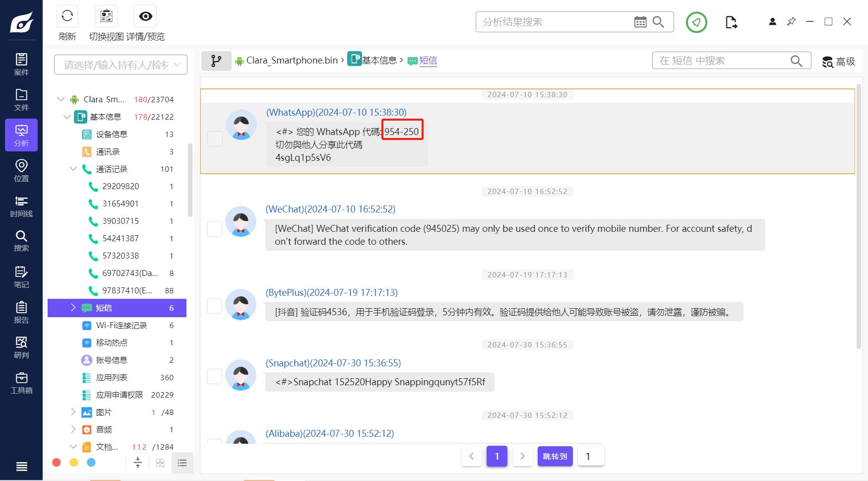The height and width of the screenshot is (481, 868).
Task: Click magnifier in 分析结果搜索 box
Action: click(658, 22)
